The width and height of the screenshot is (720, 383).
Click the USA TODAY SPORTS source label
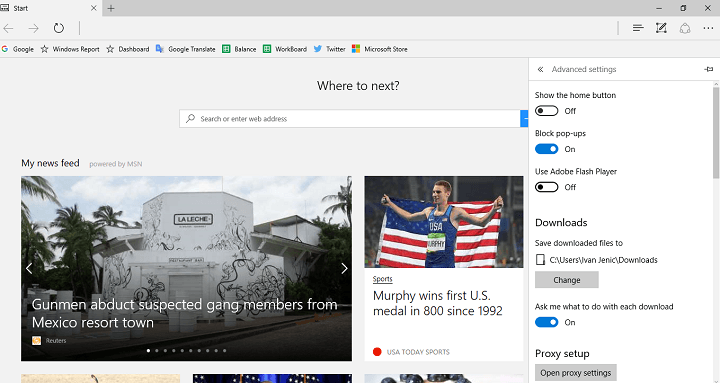418,352
